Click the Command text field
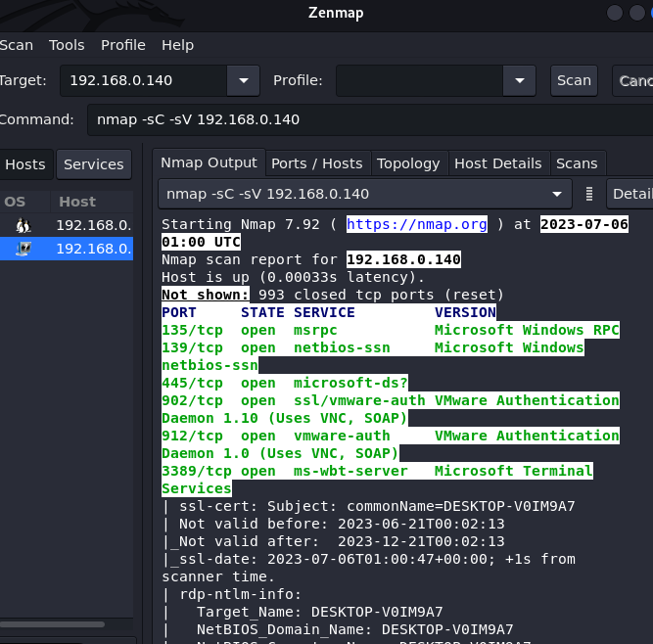This screenshot has width=653, height=644. click(370, 119)
